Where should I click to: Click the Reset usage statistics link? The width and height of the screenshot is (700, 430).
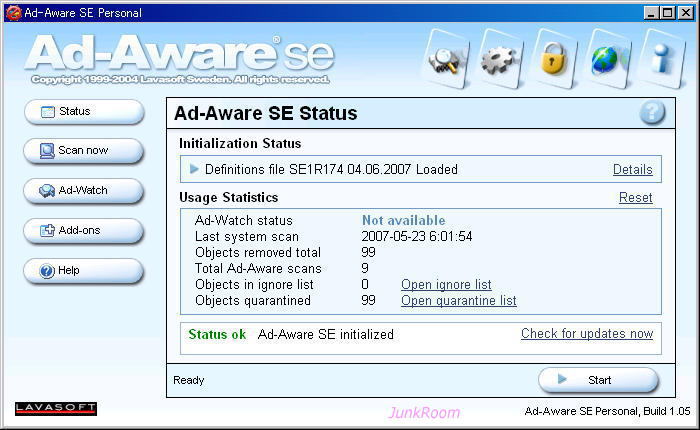pos(636,197)
